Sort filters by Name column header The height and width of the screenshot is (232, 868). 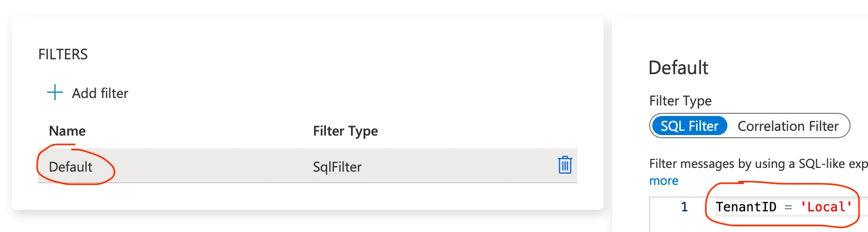(67, 131)
